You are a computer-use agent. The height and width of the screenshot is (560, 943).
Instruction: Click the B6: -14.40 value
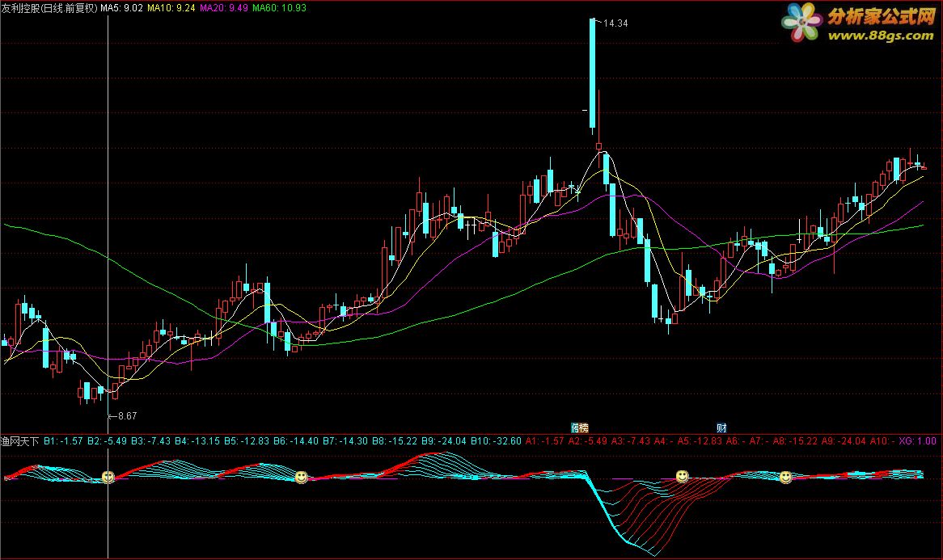[296, 441]
